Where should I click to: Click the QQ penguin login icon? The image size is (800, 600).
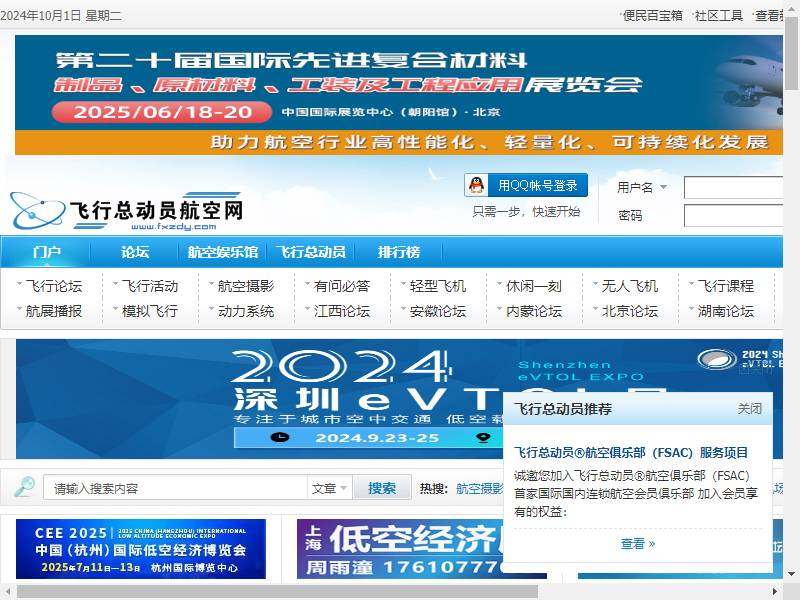point(477,185)
